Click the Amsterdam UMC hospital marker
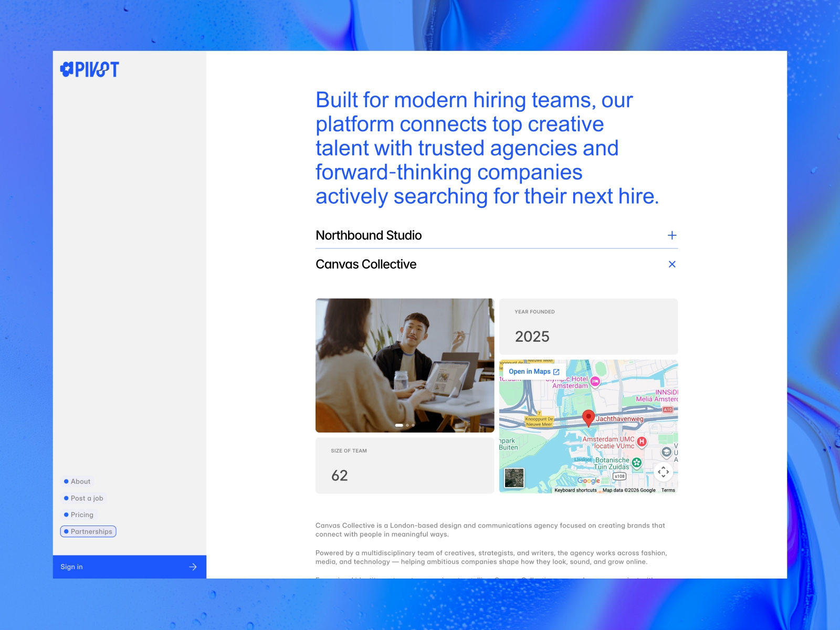 coord(642,442)
